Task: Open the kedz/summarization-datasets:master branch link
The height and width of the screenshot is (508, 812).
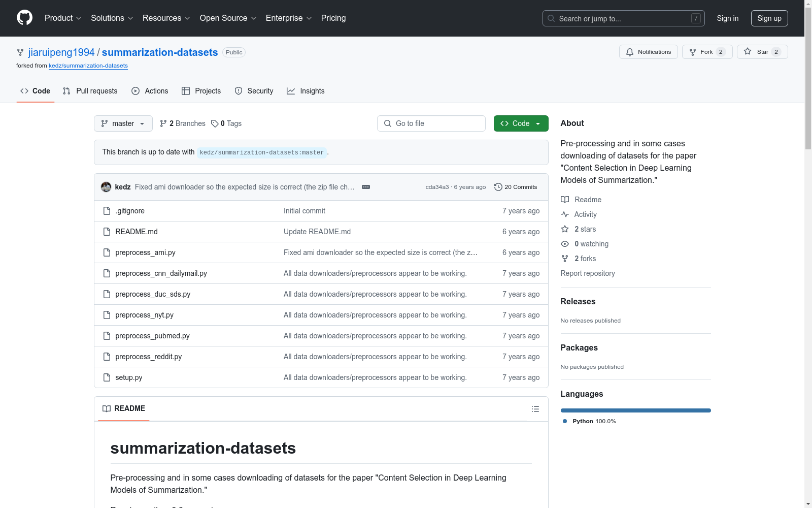Action: [x=262, y=152]
